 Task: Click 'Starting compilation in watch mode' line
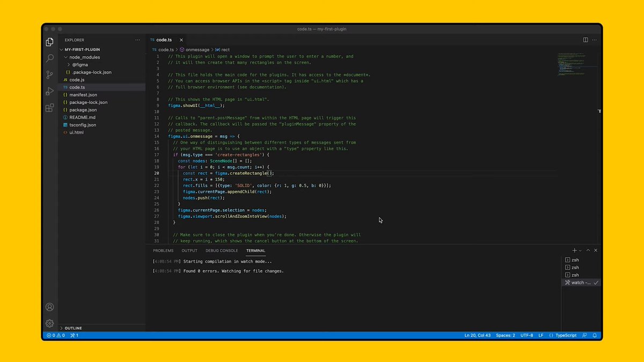[x=212, y=261]
